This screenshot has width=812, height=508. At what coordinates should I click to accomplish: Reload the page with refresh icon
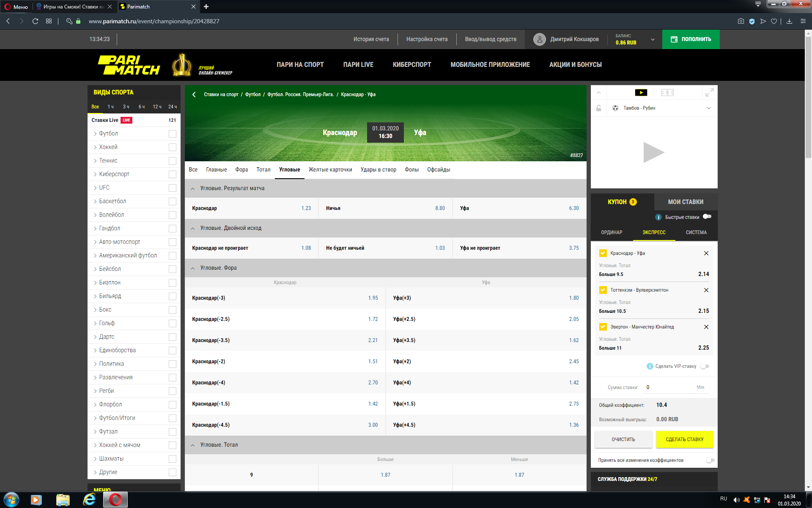coord(36,21)
